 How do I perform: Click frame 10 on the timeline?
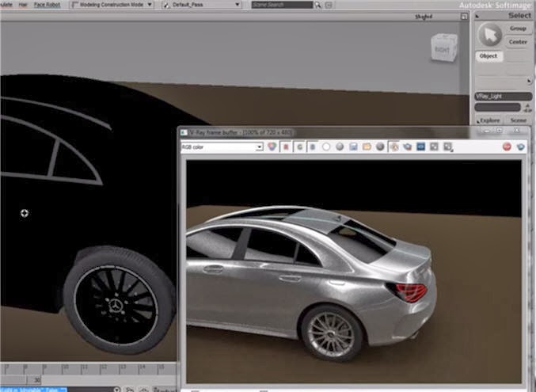66,367
